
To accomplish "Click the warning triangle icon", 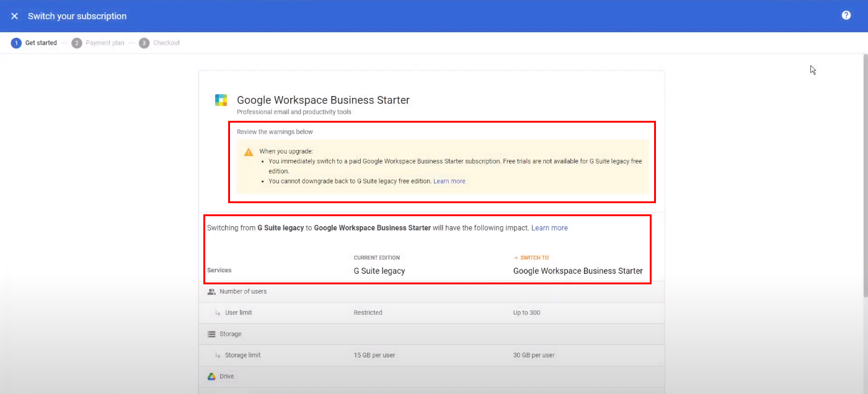I will 249,152.
